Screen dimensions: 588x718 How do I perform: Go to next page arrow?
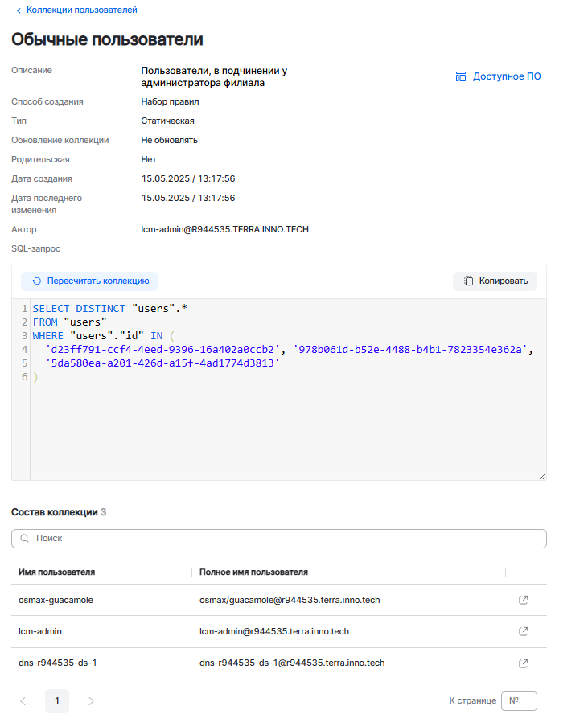coord(91,701)
